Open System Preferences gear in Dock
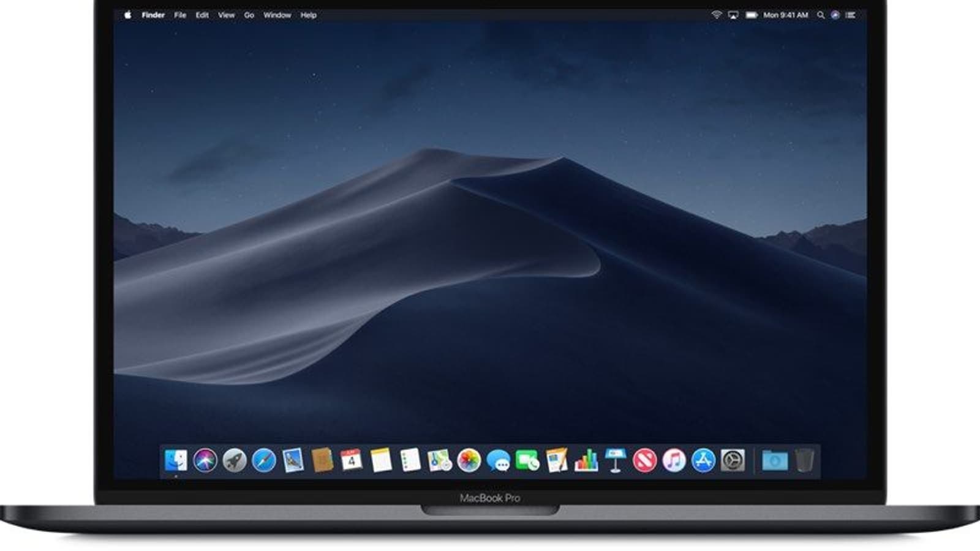This screenshot has width=980, height=551. (x=733, y=460)
